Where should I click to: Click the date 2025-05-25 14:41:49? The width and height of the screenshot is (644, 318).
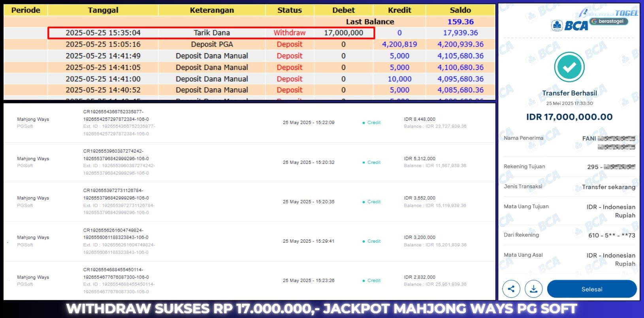(x=103, y=56)
